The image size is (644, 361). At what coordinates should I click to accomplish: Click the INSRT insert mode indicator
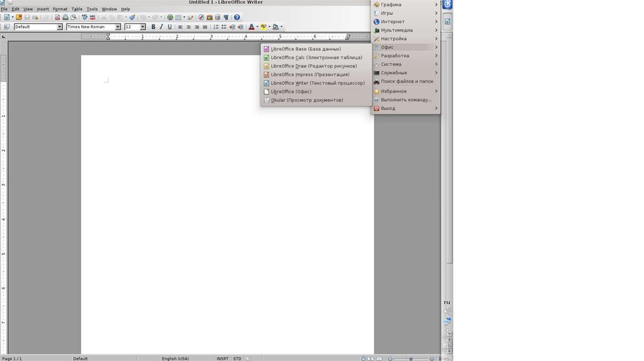pos(222,358)
